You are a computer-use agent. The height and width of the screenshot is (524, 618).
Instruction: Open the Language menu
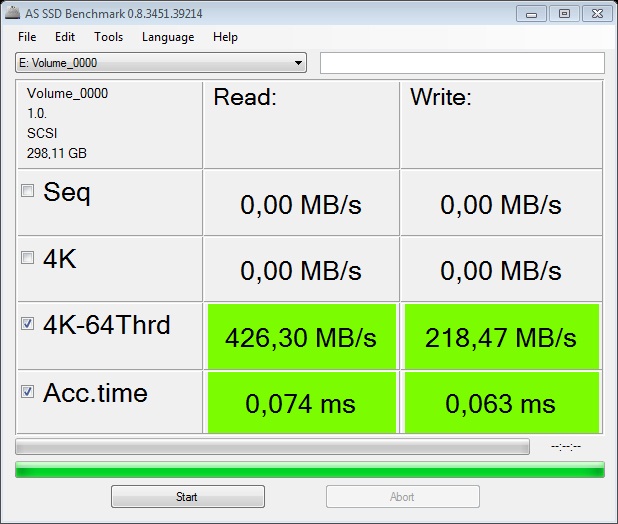[x=168, y=37]
